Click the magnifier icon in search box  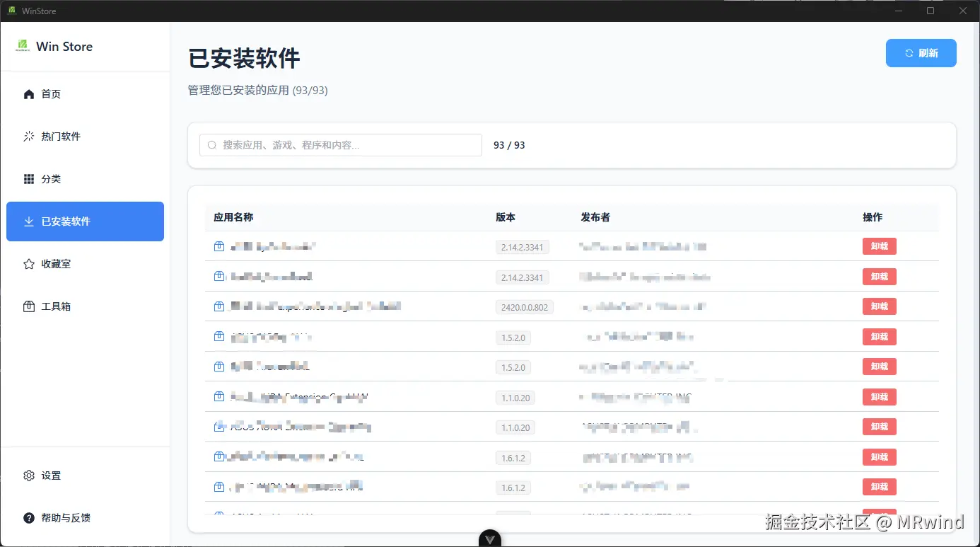click(x=211, y=144)
